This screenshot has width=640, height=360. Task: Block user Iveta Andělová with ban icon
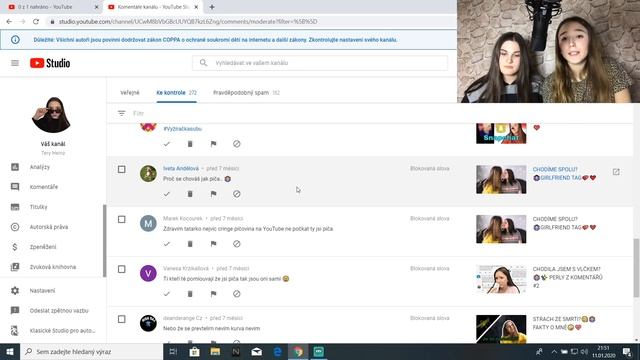coord(237,194)
